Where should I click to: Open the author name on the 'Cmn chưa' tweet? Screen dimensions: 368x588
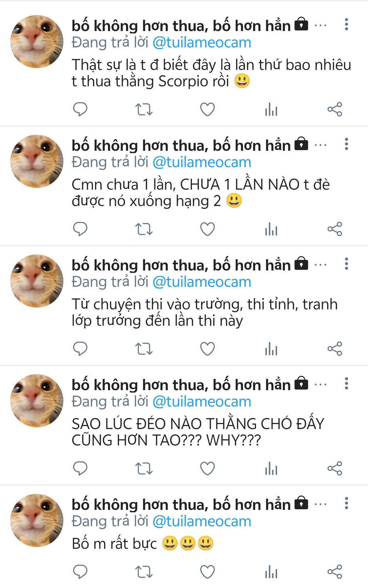coord(181,146)
